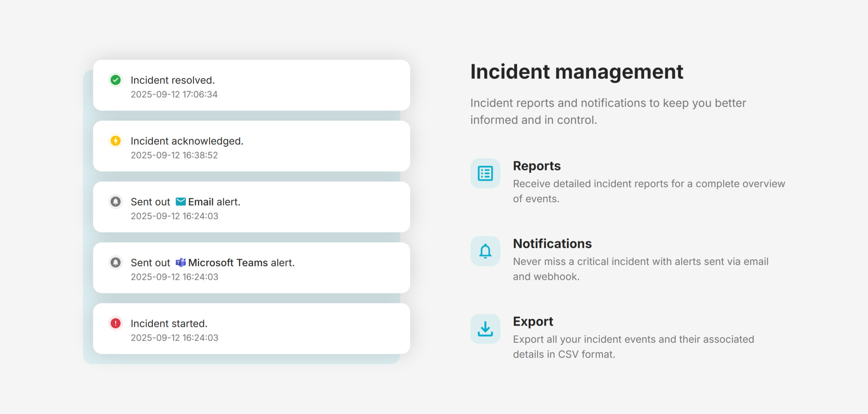Click the bell icon beside Email alert

click(116, 202)
